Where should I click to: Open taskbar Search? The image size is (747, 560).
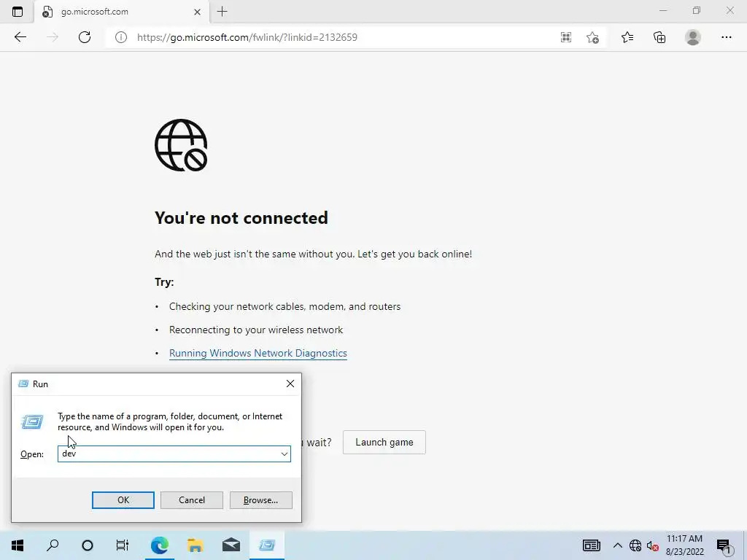coord(53,545)
